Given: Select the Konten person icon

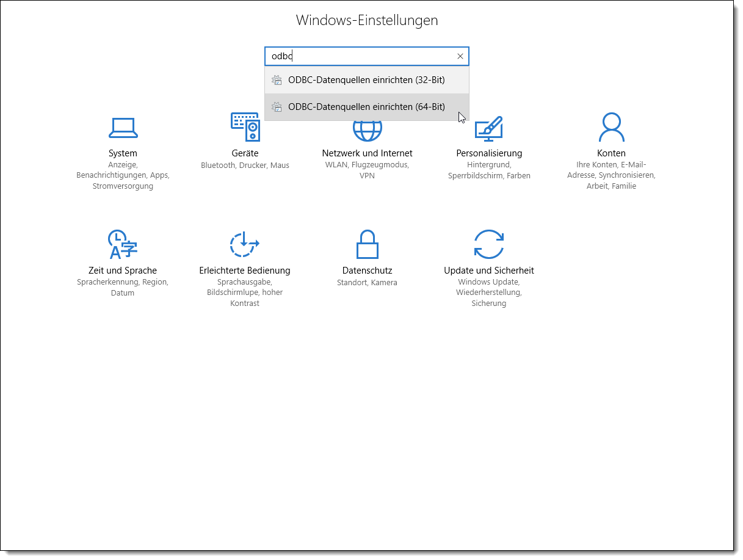Looking at the screenshot, I should [611, 127].
